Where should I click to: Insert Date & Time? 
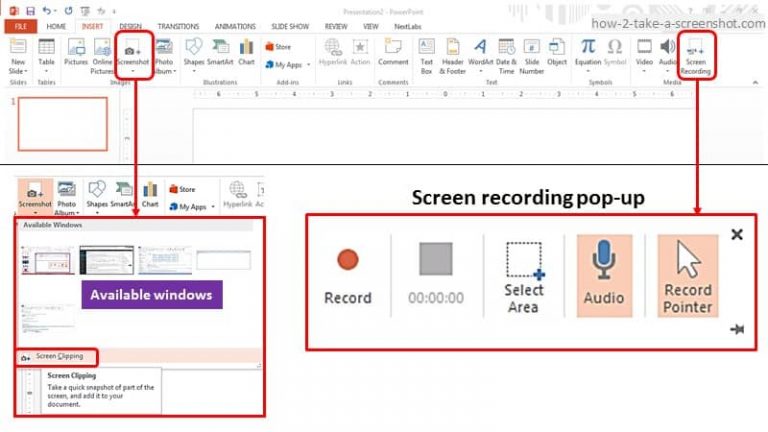pos(506,56)
